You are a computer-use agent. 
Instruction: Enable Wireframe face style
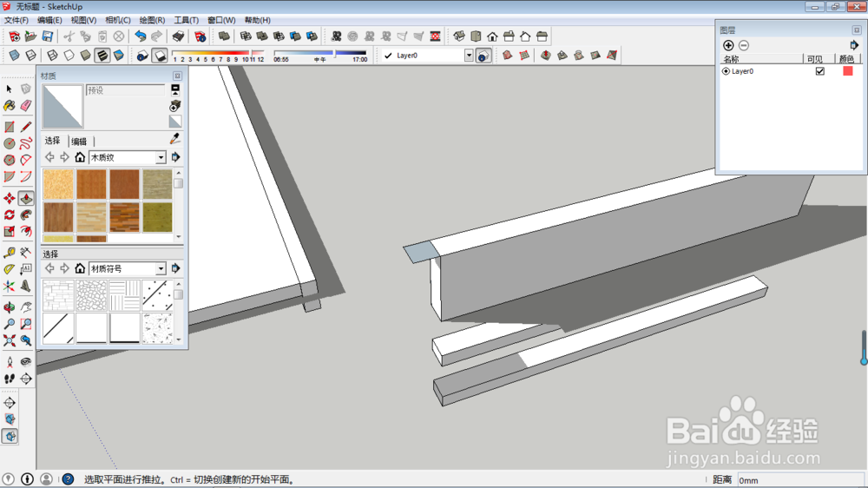(52, 56)
